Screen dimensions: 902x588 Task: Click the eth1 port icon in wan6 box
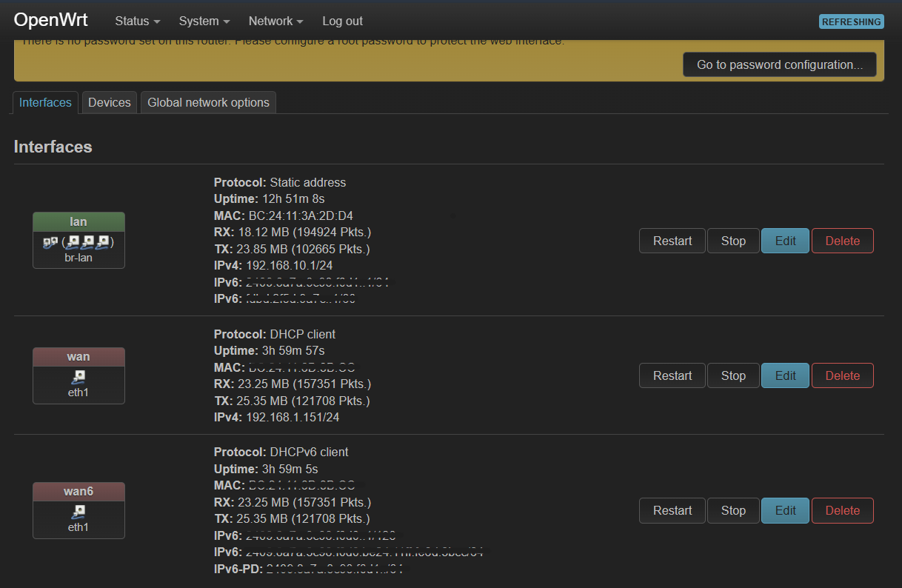[x=78, y=512]
